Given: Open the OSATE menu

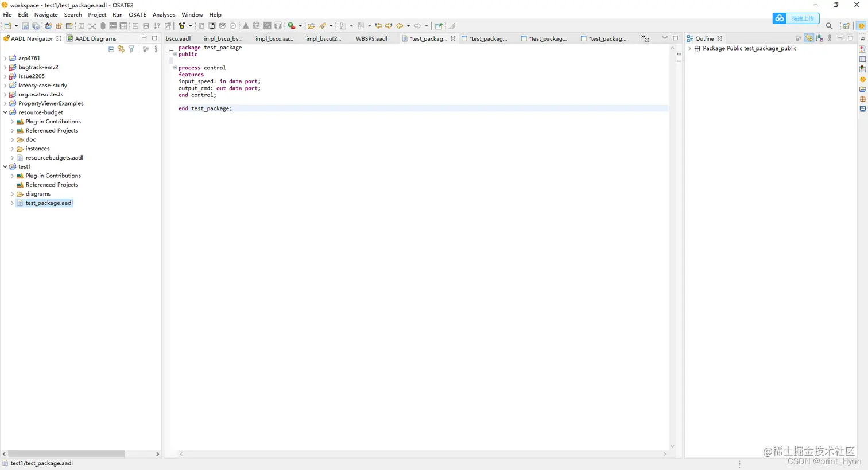Looking at the screenshot, I should 137,15.
